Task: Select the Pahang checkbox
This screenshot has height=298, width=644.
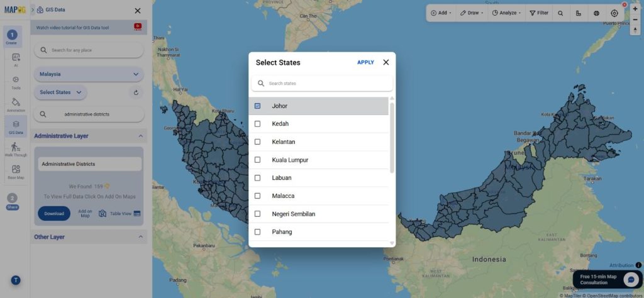Action: [257, 232]
